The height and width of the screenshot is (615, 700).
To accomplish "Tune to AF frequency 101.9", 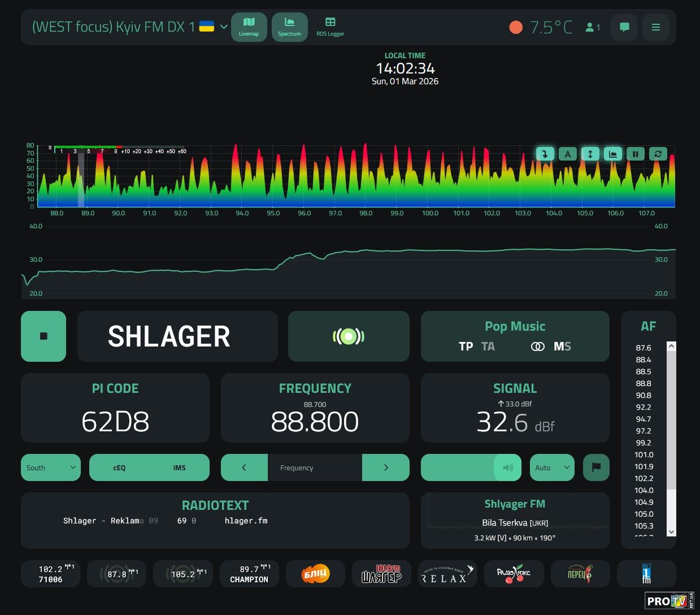I will (x=644, y=466).
